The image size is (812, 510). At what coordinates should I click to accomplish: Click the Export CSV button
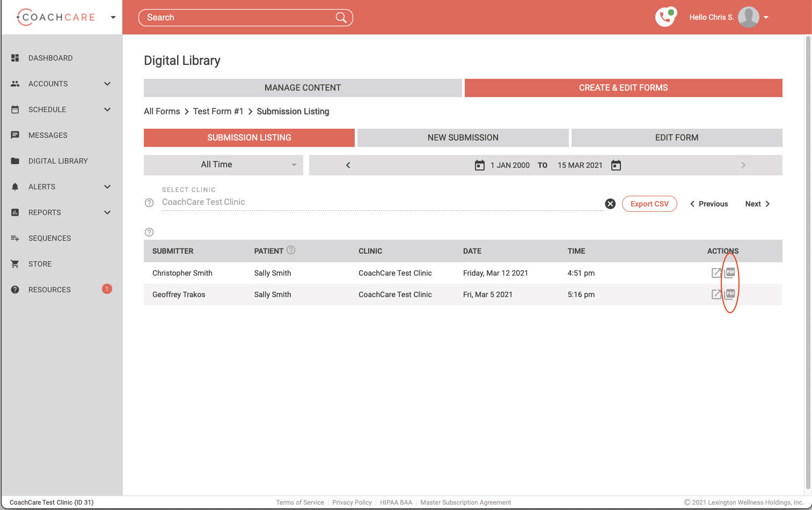649,204
